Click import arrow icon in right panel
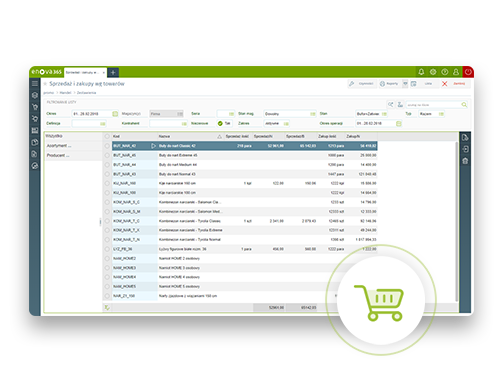Screen dimensions: 500x383 465,149
